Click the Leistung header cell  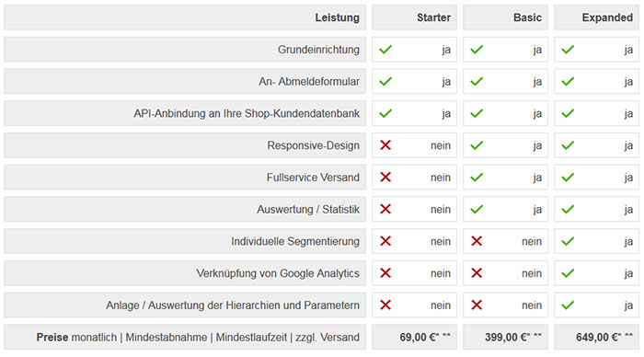(185, 17)
